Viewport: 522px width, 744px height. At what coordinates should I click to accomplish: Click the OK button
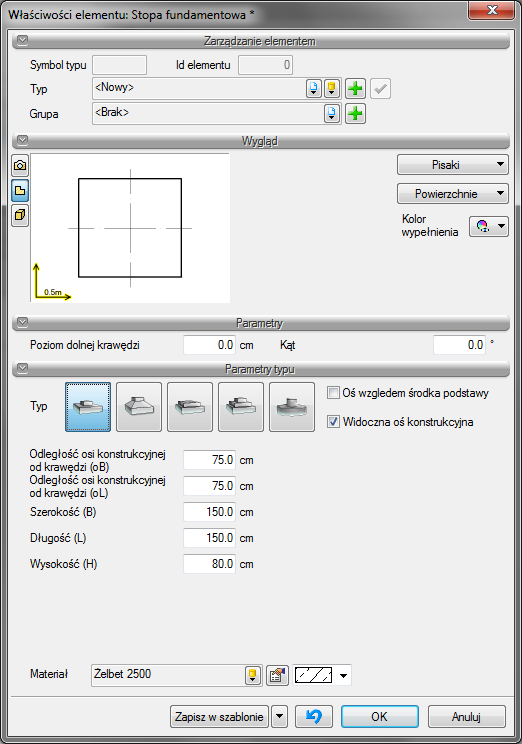pyautogui.click(x=380, y=716)
